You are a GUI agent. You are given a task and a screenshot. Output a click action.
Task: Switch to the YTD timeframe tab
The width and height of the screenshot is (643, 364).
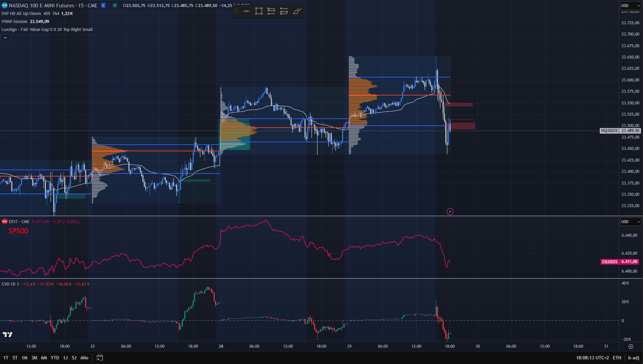click(55, 358)
